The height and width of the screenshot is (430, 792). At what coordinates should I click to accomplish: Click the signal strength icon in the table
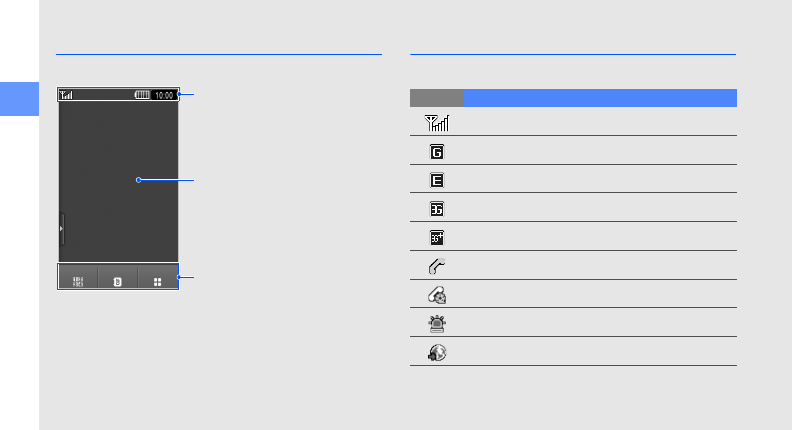(x=437, y=123)
